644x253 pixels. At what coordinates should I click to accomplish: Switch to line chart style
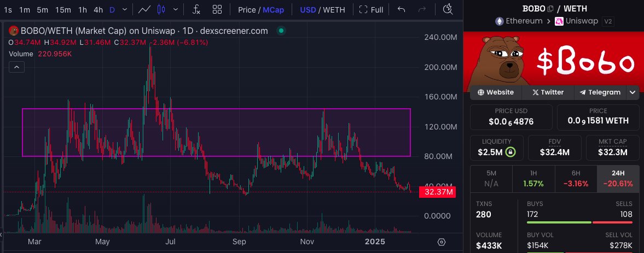pyautogui.click(x=144, y=9)
